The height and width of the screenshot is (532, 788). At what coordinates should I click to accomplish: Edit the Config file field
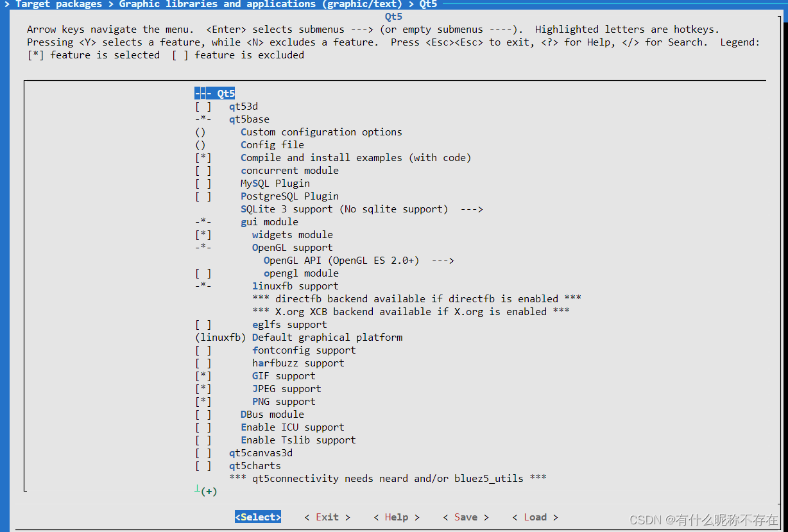pyautogui.click(x=250, y=145)
